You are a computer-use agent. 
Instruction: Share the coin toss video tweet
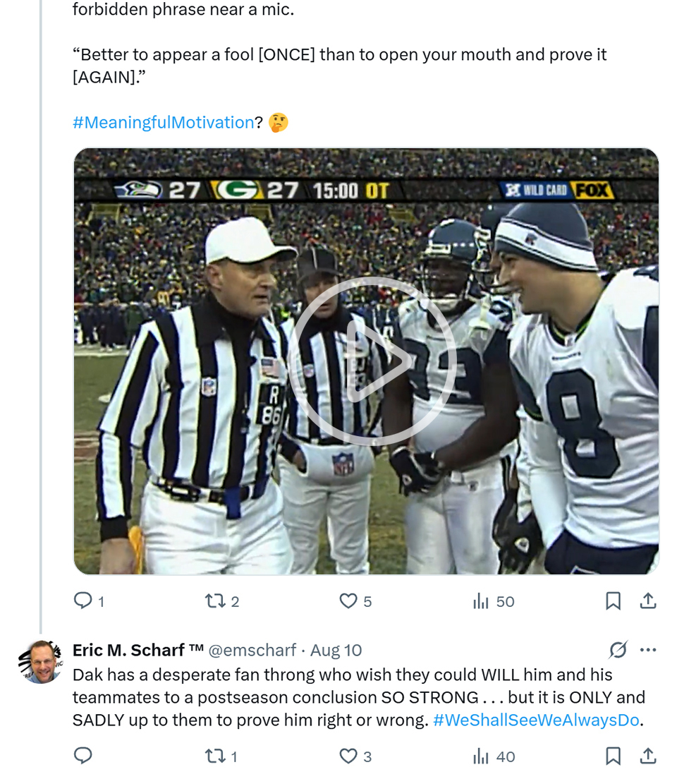click(x=648, y=601)
